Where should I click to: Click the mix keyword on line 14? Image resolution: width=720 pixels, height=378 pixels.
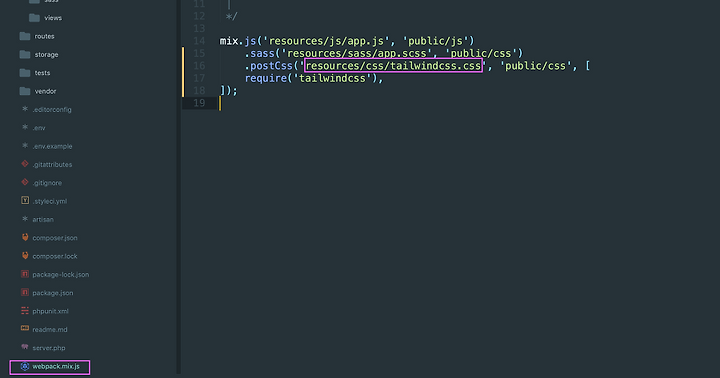point(229,41)
